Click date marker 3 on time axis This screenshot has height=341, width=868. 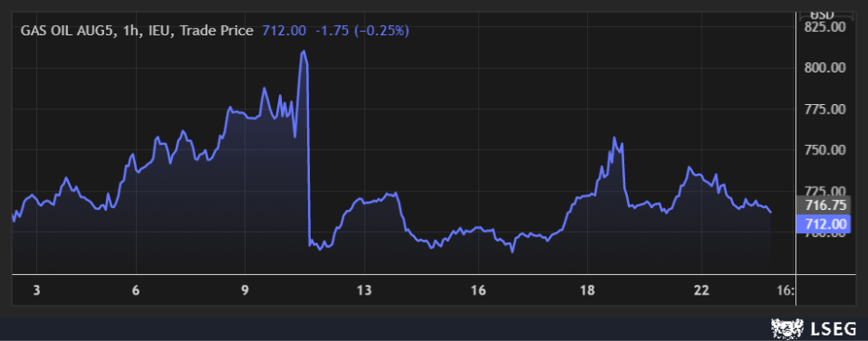[x=36, y=291]
